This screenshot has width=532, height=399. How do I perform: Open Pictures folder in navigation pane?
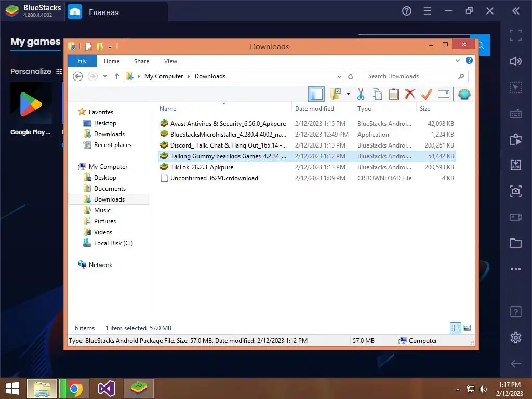coord(105,221)
